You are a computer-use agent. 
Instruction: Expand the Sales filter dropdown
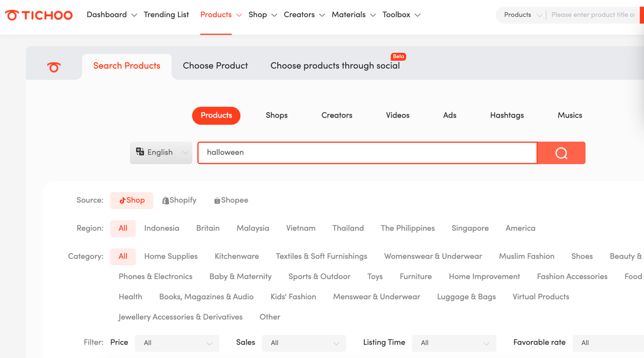(x=304, y=343)
